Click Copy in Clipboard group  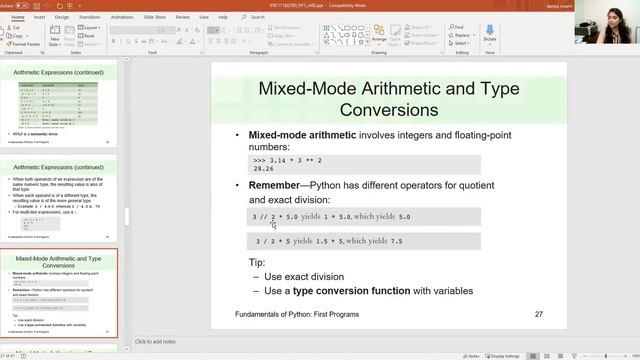point(15,36)
